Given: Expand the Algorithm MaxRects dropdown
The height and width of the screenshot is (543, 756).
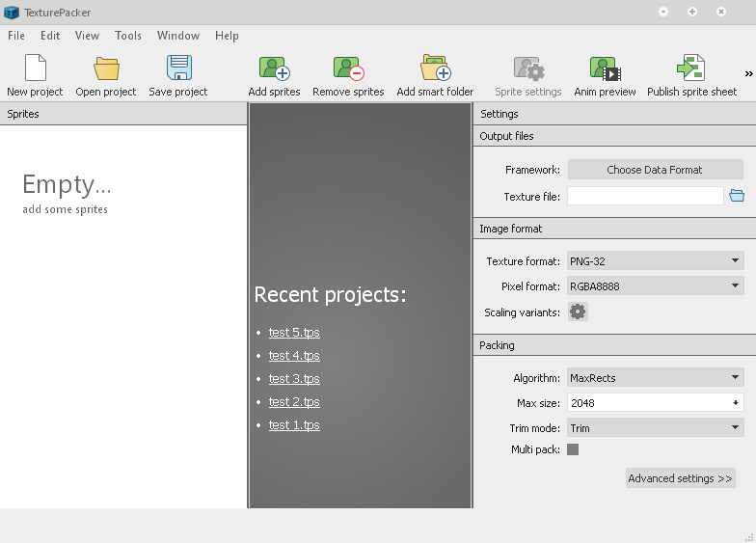Looking at the screenshot, I should click(656, 378).
